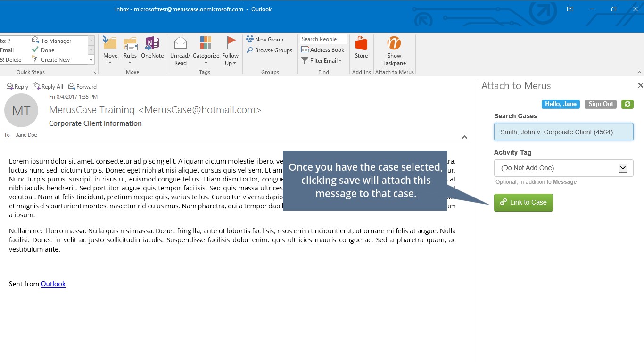The image size is (644, 362).
Task: Open the Rules menu icon
Action: click(130, 51)
